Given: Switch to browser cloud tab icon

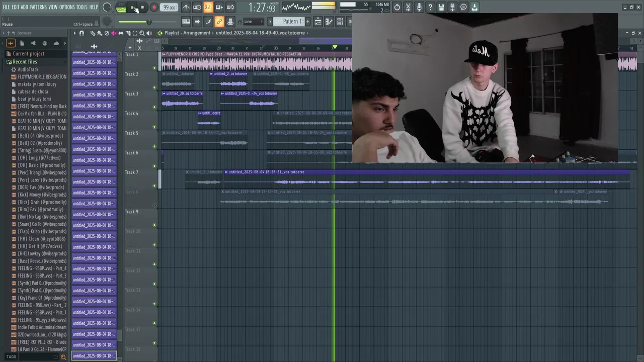Looking at the screenshot, I should pos(56,43).
